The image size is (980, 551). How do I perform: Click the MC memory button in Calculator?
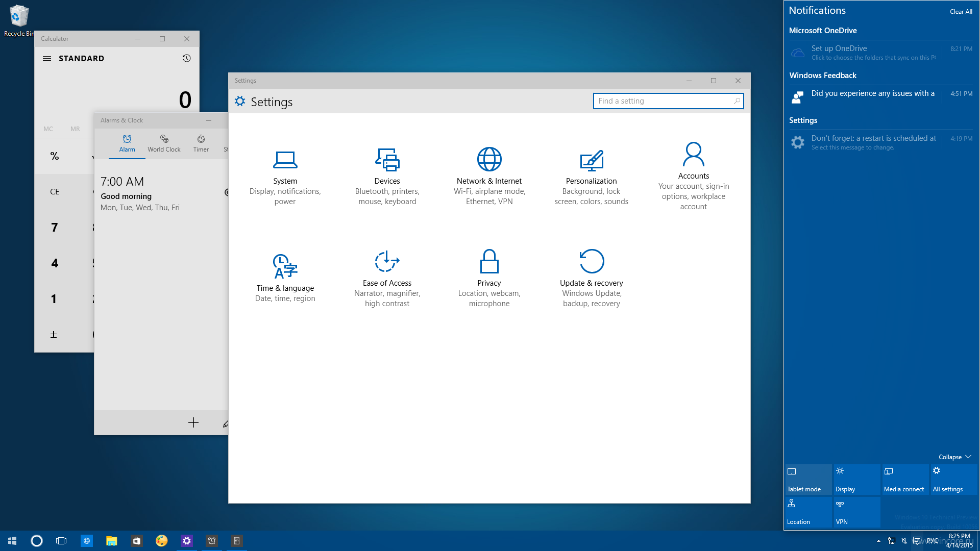coord(48,129)
